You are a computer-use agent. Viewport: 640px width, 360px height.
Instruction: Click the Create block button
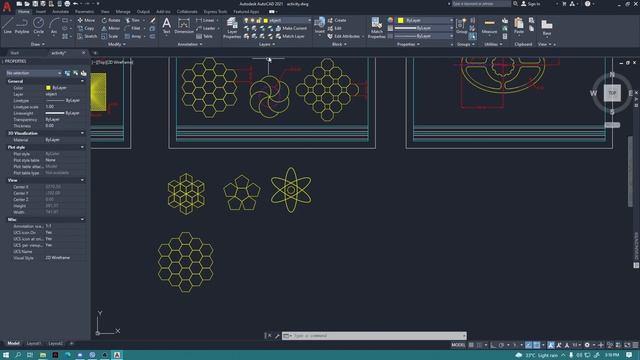(x=337, y=20)
